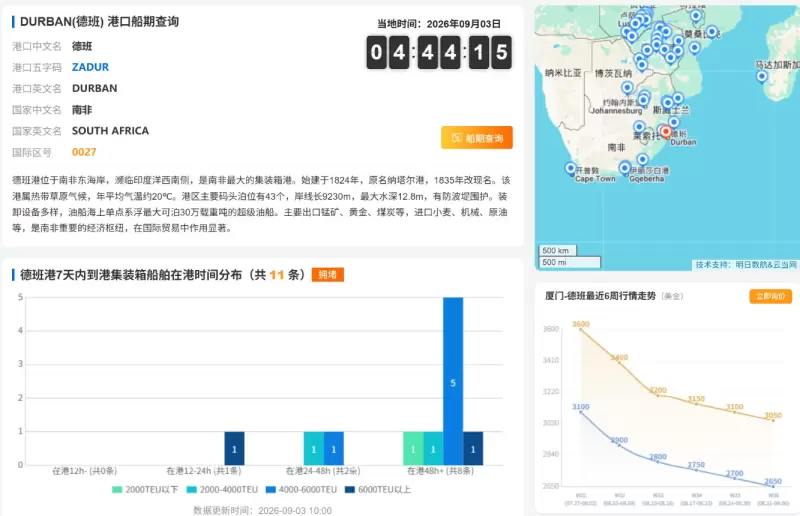The width and height of the screenshot is (800, 516).
Task: Click the orange 拥堵 congestion badge
Action: [x=328, y=275]
